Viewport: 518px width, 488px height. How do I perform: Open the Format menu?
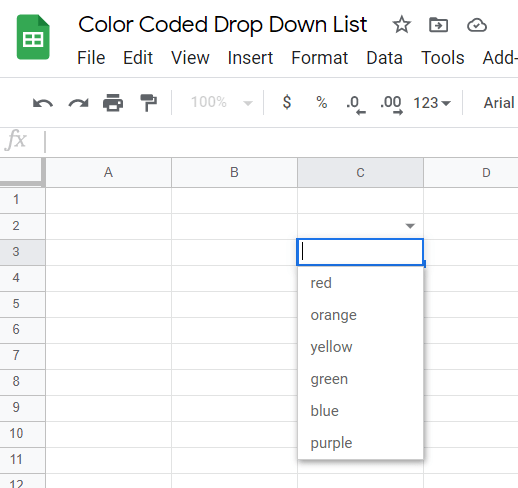pyautogui.click(x=319, y=58)
